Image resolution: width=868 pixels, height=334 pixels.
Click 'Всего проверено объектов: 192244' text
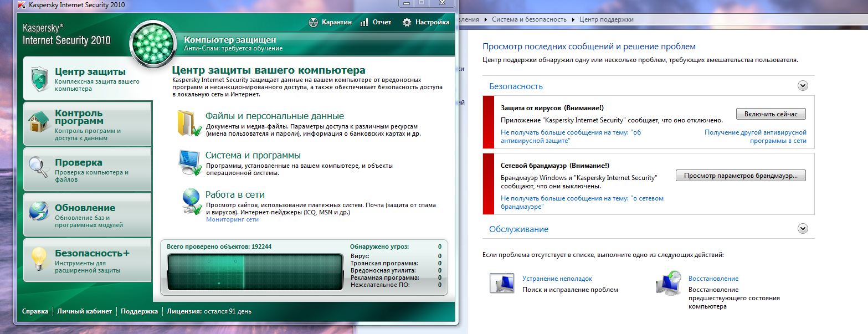tap(219, 246)
